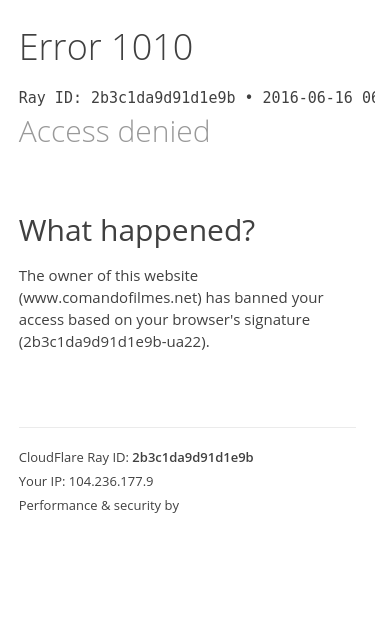
Task: Click the word 'Error' in the title
Action: 60,48
